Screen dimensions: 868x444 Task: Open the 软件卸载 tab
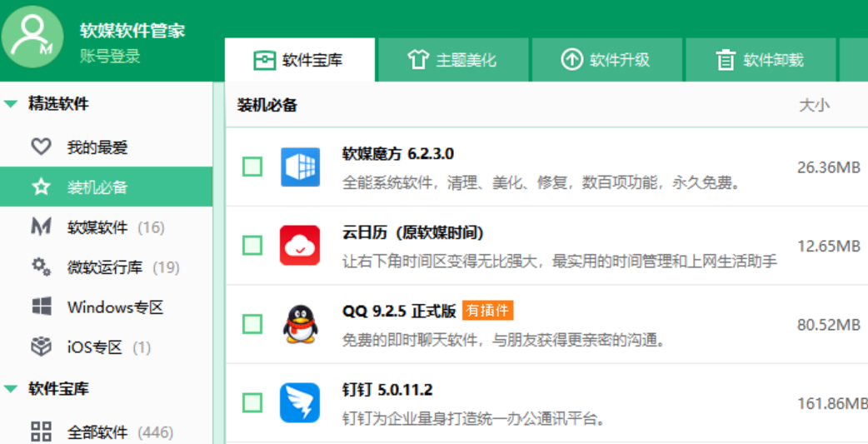pos(761,60)
